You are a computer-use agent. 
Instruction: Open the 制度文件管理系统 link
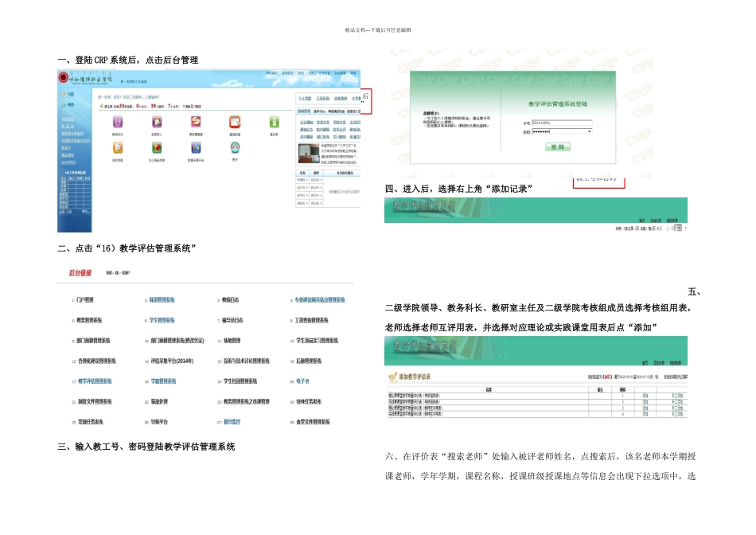tap(95, 401)
